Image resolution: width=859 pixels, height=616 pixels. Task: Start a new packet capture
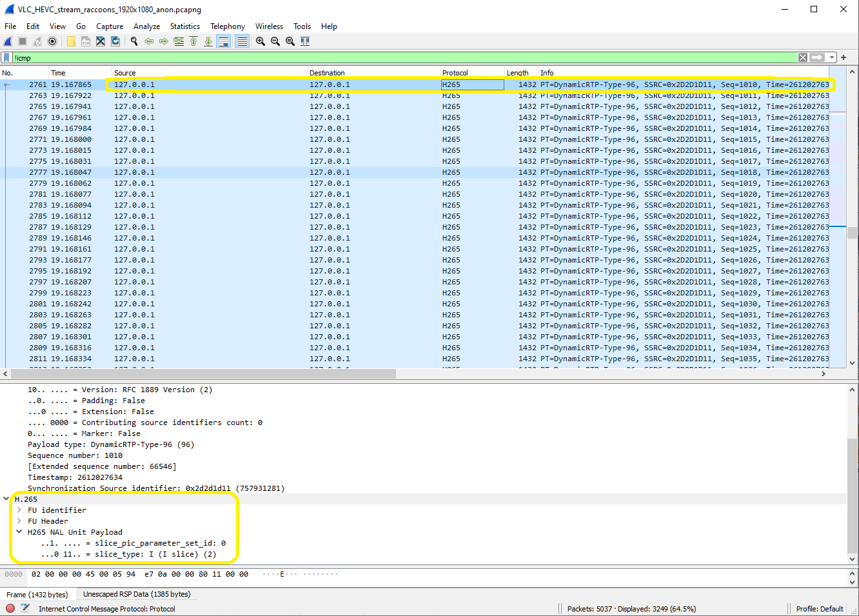point(8,41)
